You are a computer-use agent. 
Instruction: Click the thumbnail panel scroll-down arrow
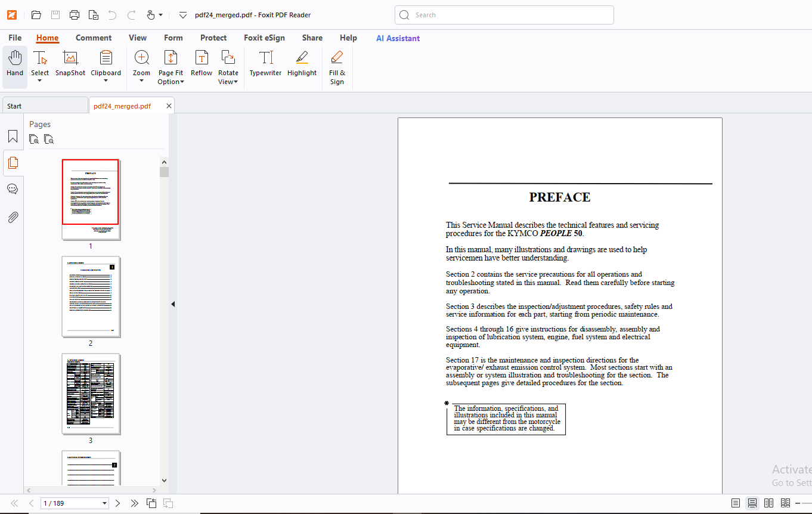(164, 480)
